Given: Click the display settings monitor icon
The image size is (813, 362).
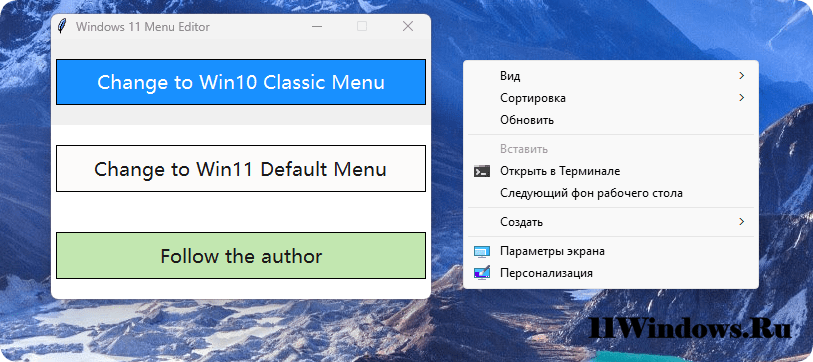Looking at the screenshot, I should 482,252.
